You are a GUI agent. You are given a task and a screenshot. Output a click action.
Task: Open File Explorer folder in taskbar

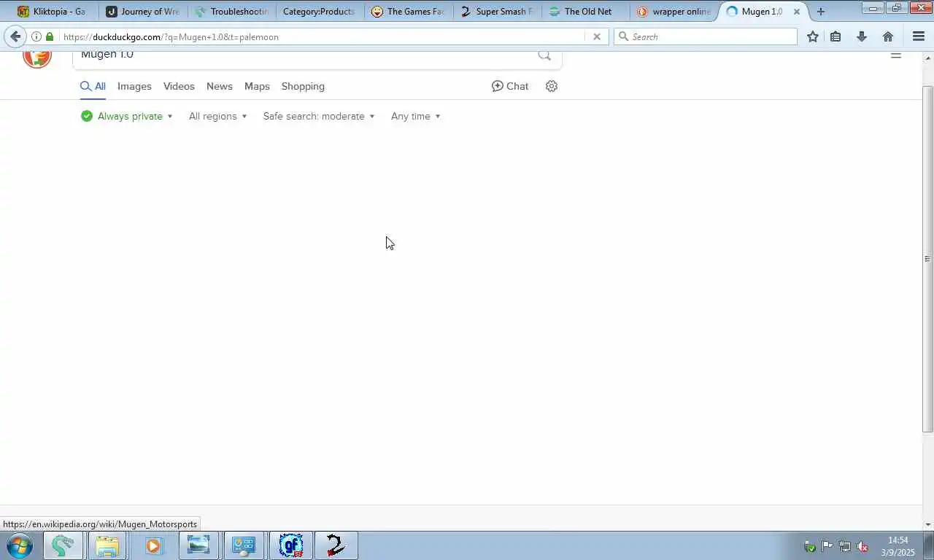[x=107, y=545]
